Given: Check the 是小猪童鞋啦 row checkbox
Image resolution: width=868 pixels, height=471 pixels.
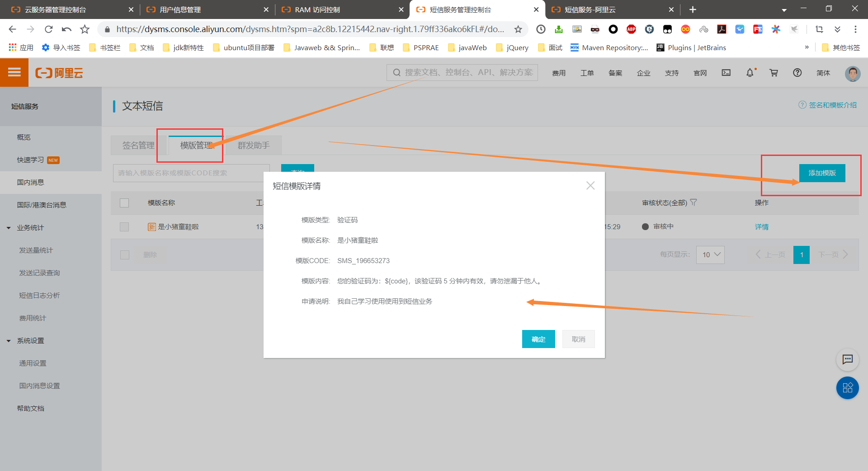Looking at the screenshot, I should point(124,227).
